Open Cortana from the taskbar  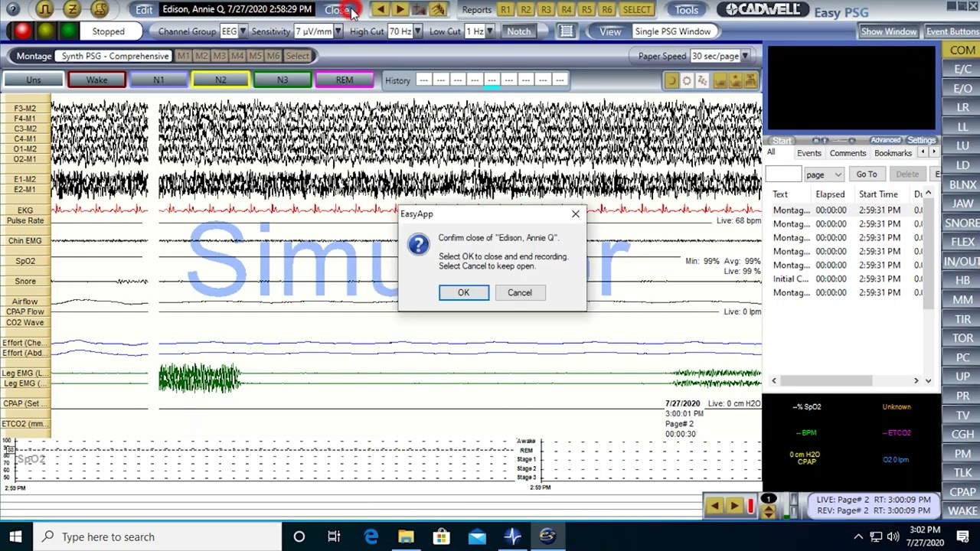pyautogui.click(x=299, y=536)
